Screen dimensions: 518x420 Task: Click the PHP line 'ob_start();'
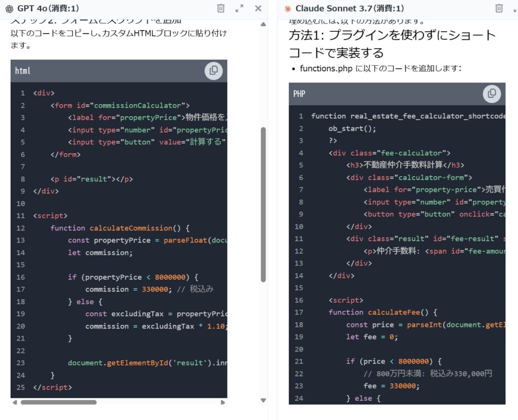[x=352, y=128]
